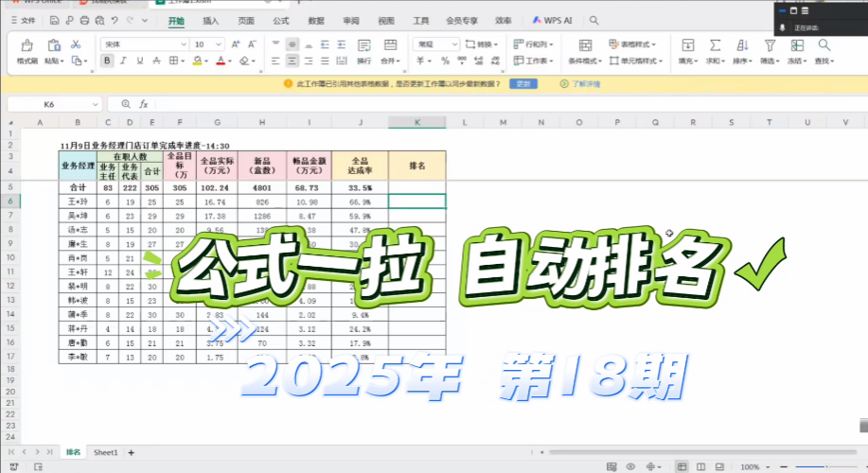Viewport: 868px width, 473px height.
Task: Toggle middle vertical alignment
Action: 292,44
